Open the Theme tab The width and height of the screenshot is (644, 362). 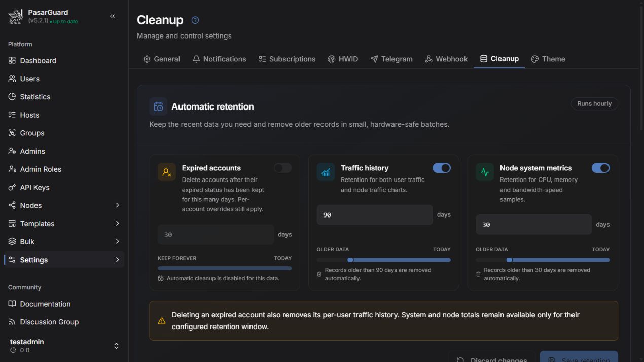coord(548,59)
